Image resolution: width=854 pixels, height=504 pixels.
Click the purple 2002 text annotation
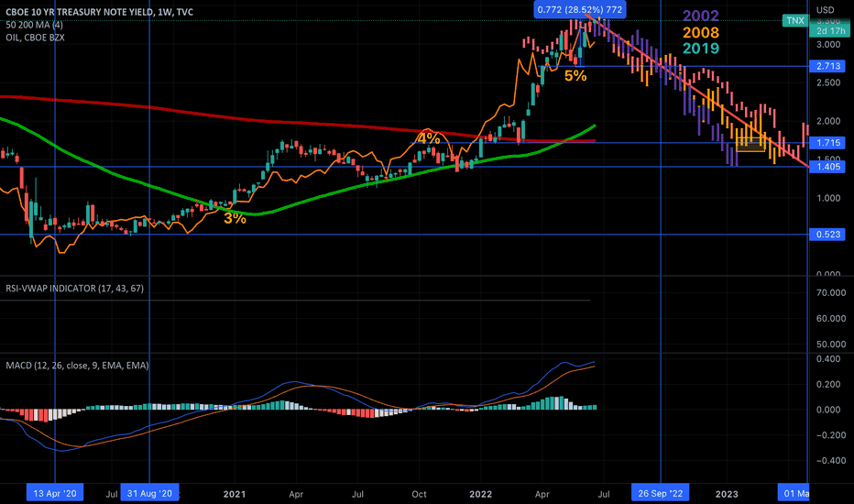(701, 16)
